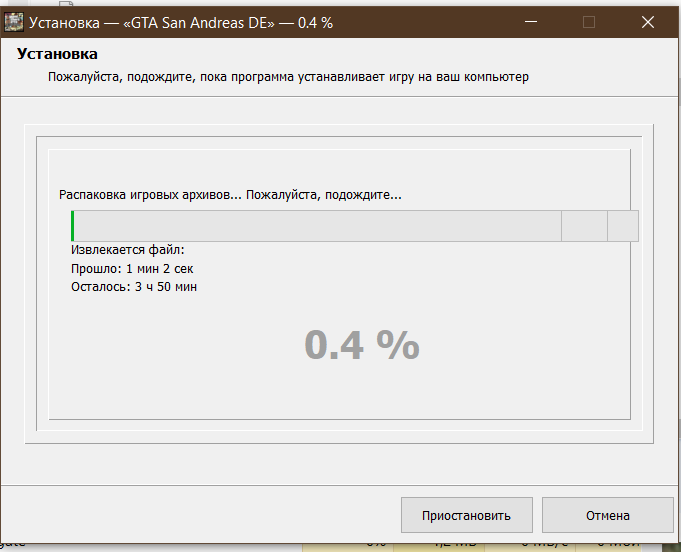The width and height of the screenshot is (681, 552).
Task: Click the 'Установка' bold heading
Action: (57, 54)
